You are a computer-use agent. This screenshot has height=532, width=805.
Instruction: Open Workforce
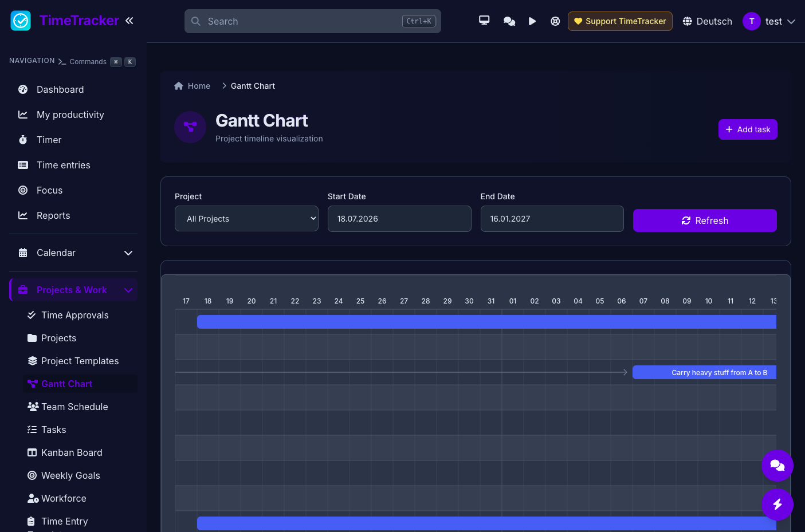(80, 498)
